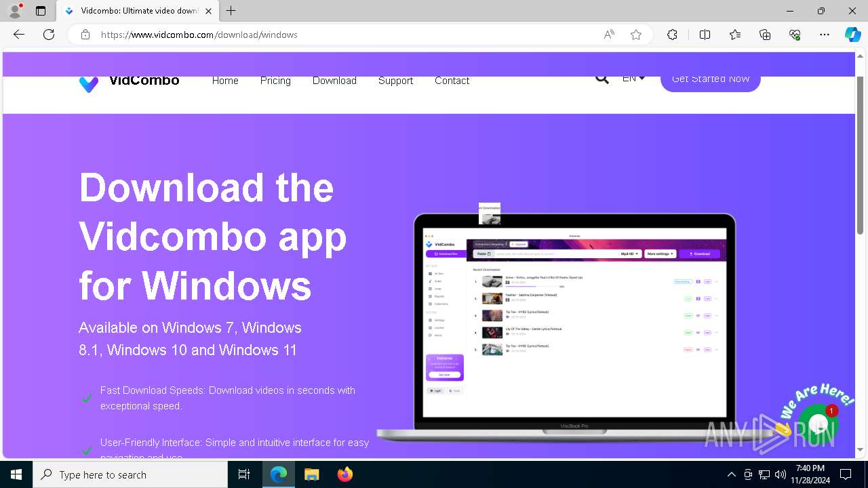
Task: Add this page to favorites star
Action: pos(636,35)
